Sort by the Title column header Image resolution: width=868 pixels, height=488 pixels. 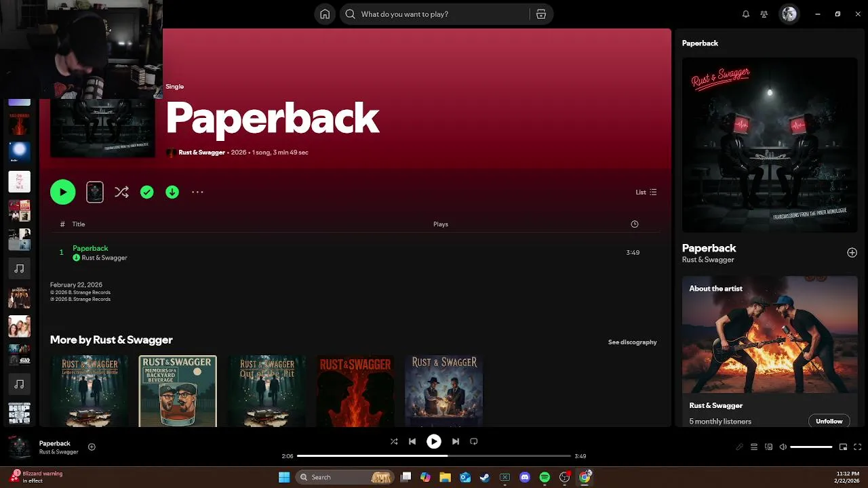pos(79,224)
